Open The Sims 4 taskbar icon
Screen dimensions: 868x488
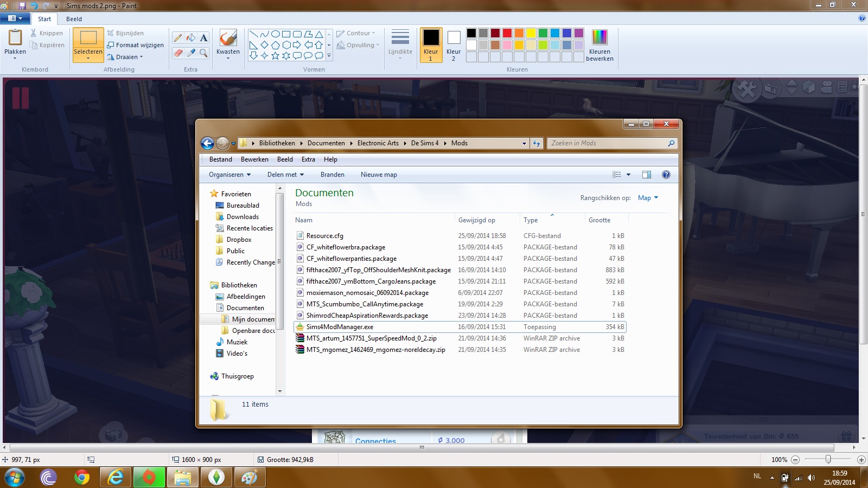tap(216, 478)
